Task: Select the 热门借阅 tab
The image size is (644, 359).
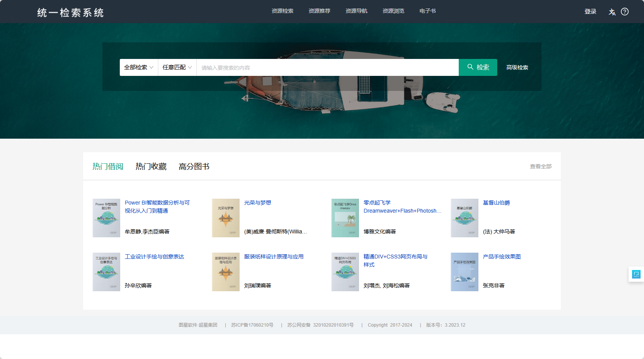Action: (108, 166)
